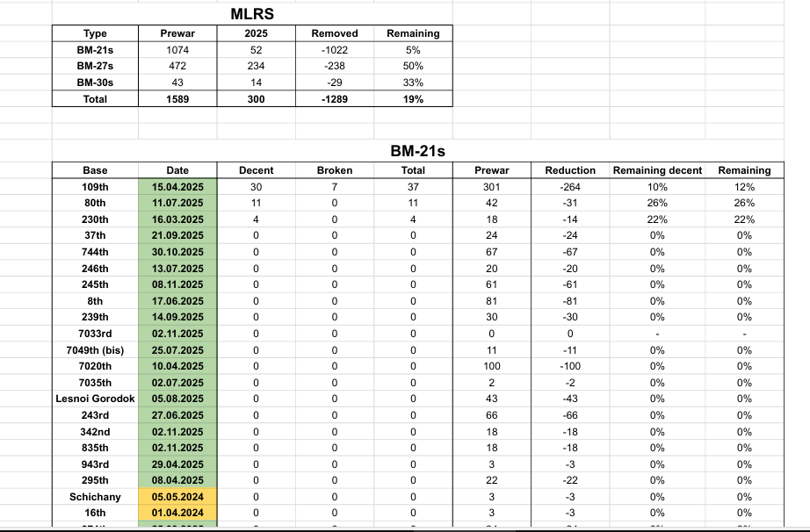Select BM-30s row label in MLRS table
Screen dimensions: 810x532
coord(95,83)
